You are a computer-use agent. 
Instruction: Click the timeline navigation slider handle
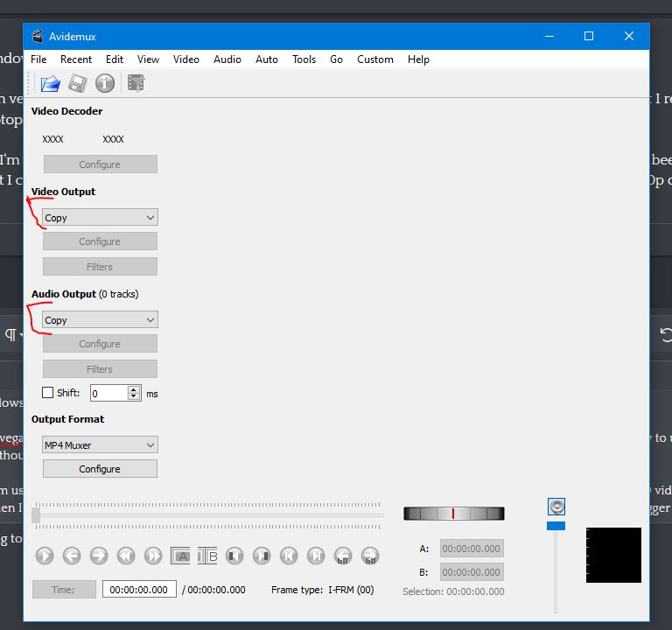36,515
